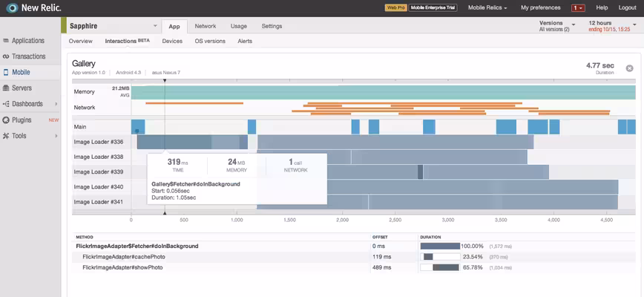Click the OFFSET column header
Image resolution: width=644 pixels, height=297 pixels.
[380, 237]
